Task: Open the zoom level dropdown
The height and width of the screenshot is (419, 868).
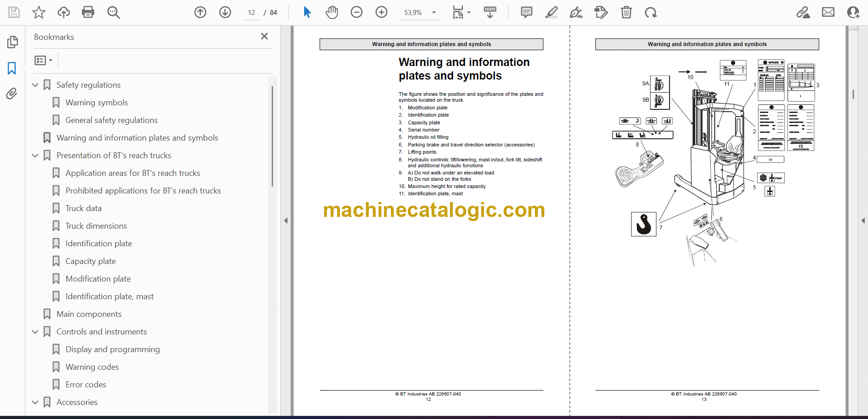Action: tap(434, 13)
